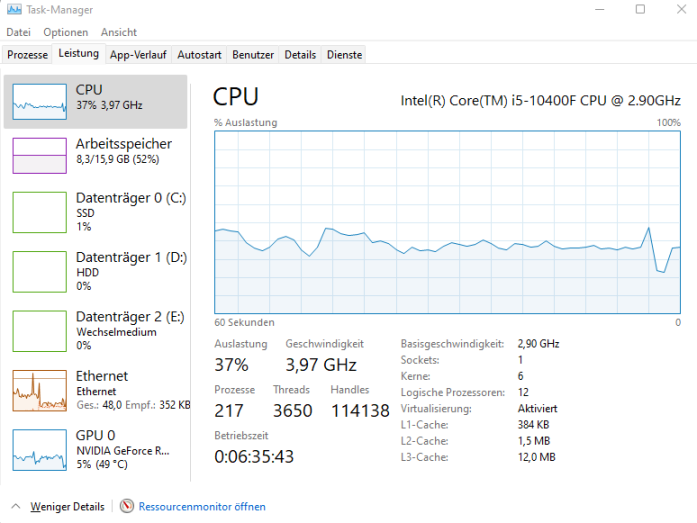This screenshot has width=697, height=523.
Task: Collapse view with the Weniger Details chevron
Action: coord(16,506)
